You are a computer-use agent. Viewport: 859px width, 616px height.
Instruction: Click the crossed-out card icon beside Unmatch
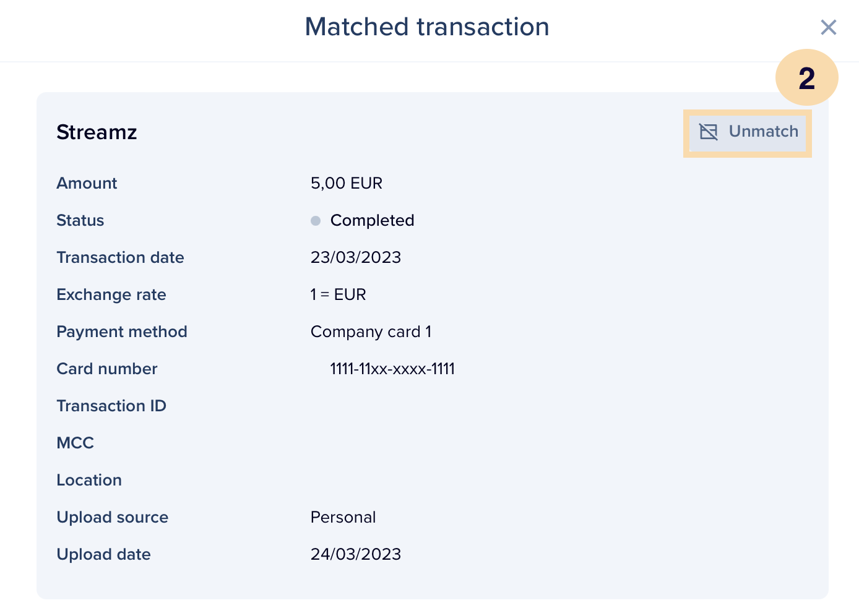point(708,132)
